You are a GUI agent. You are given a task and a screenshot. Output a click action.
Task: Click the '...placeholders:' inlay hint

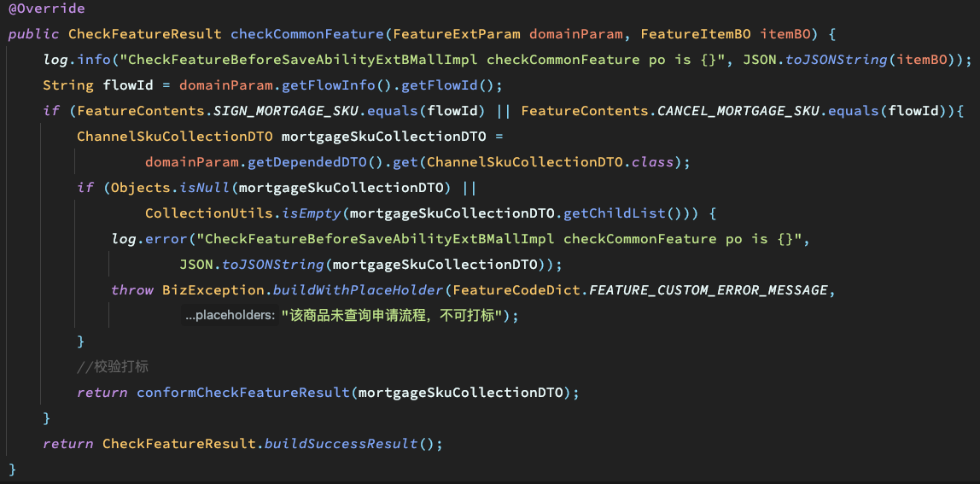pos(230,316)
